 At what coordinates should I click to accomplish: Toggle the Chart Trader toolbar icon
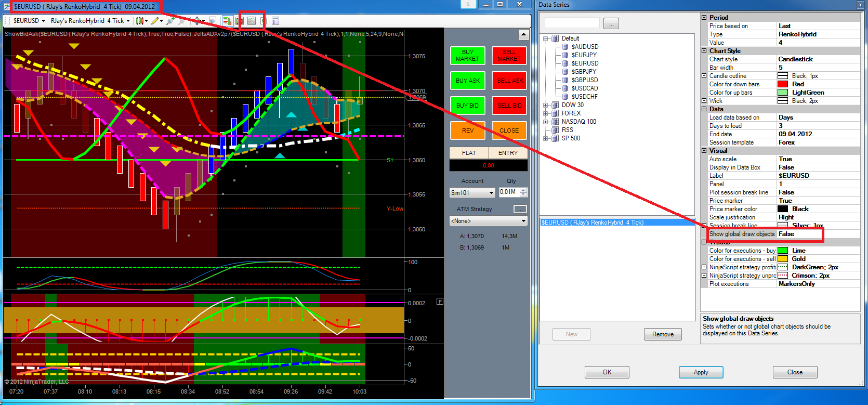[227, 21]
